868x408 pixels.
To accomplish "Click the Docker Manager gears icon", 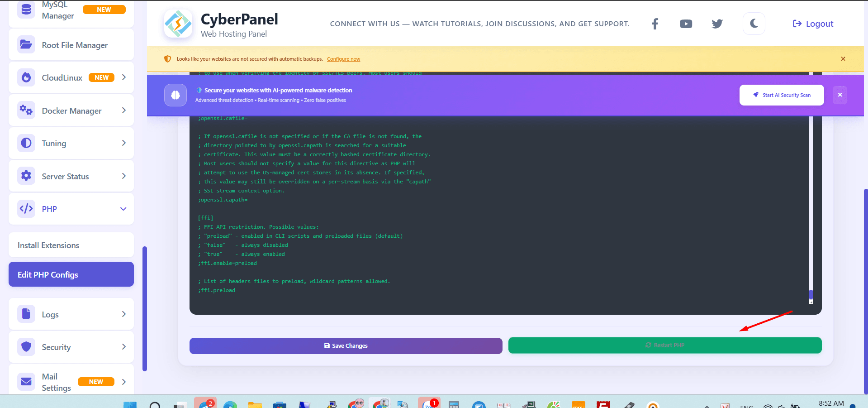I will click(x=26, y=110).
